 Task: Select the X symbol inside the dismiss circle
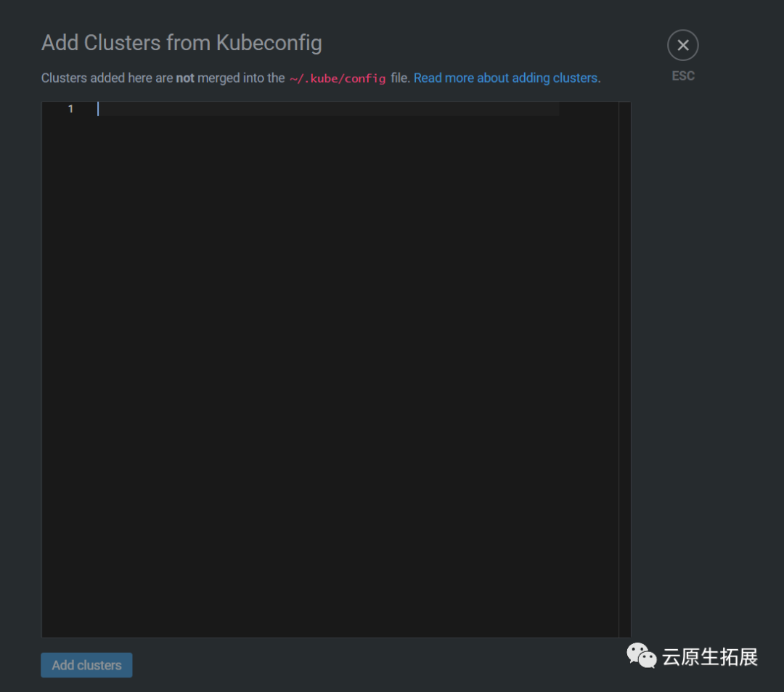tap(682, 44)
